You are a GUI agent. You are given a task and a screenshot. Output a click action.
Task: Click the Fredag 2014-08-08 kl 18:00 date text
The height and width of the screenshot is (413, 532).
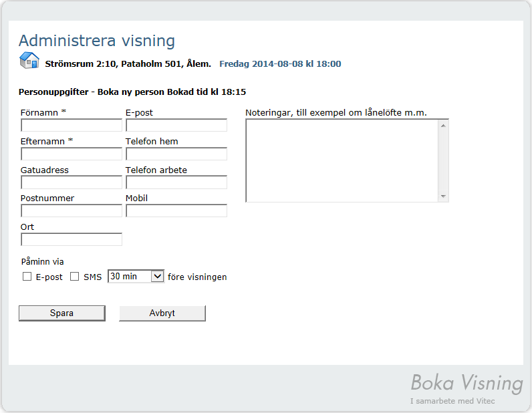click(x=280, y=63)
